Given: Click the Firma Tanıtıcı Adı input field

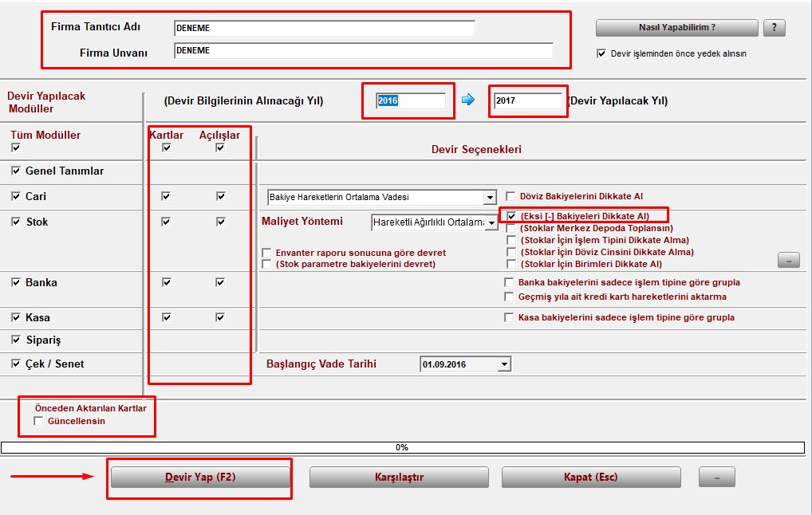Looking at the screenshot, I should pyautogui.click(x=324, y=28).
